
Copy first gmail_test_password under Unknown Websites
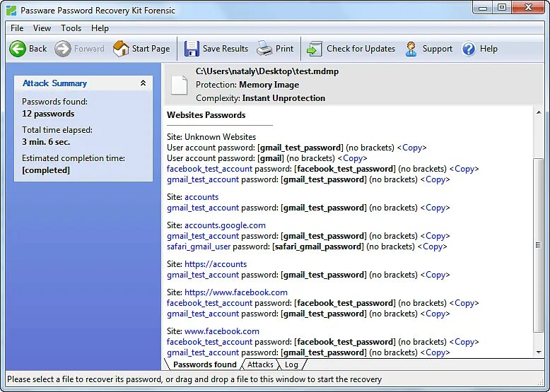[412, 148]
